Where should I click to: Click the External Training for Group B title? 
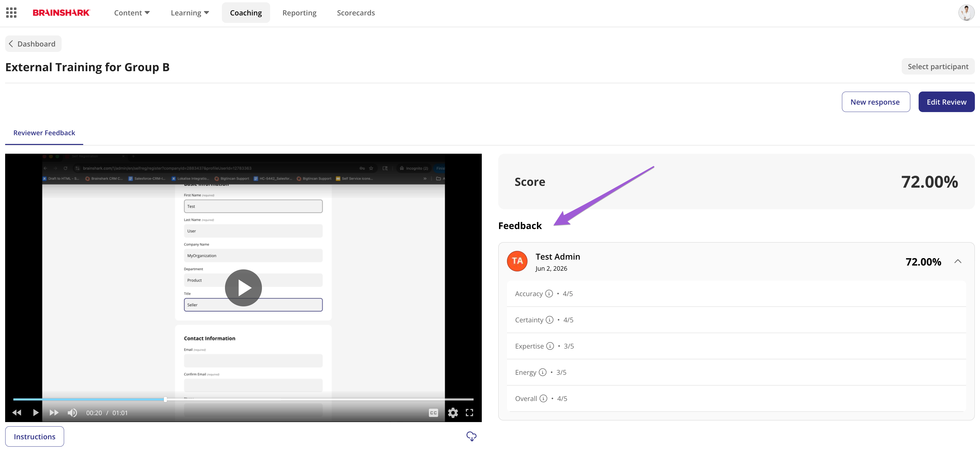pos(88,67)
